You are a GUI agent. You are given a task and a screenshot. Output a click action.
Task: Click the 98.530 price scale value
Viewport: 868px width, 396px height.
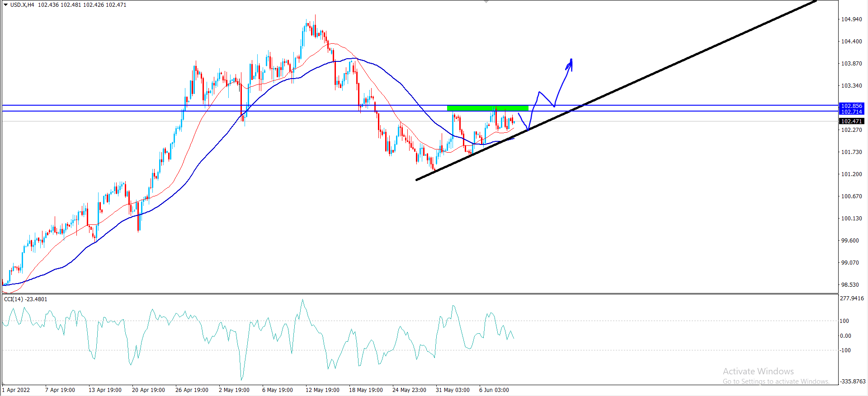click(850, 285)
